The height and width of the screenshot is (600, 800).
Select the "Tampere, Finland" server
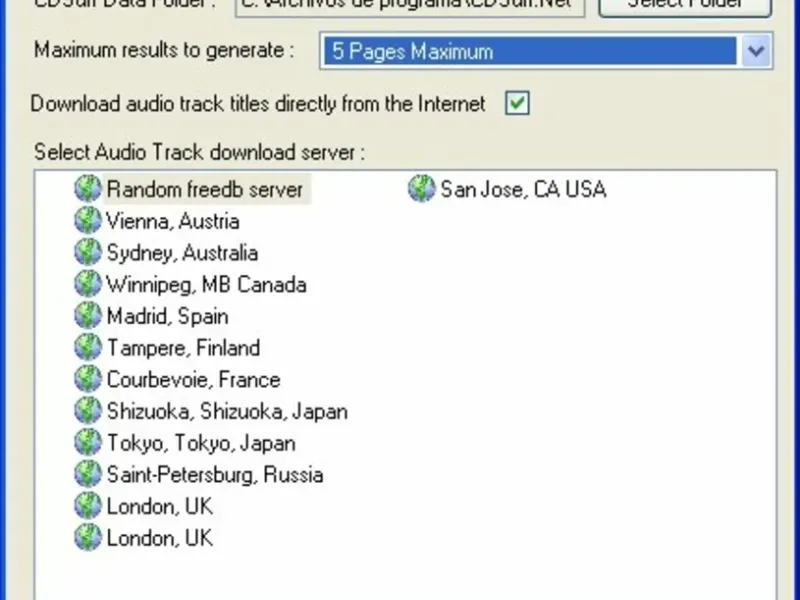pyautogui.click(x=184, y=348)
